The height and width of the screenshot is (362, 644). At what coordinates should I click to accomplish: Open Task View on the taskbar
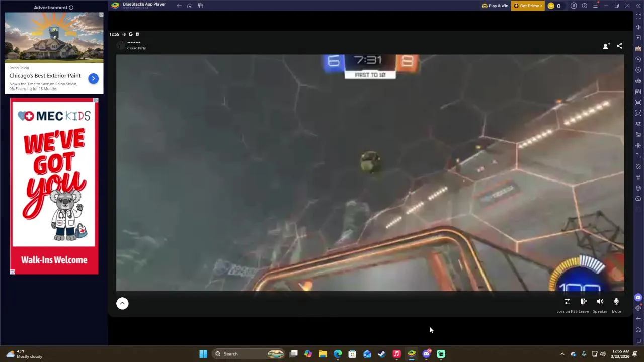[294, 354]
